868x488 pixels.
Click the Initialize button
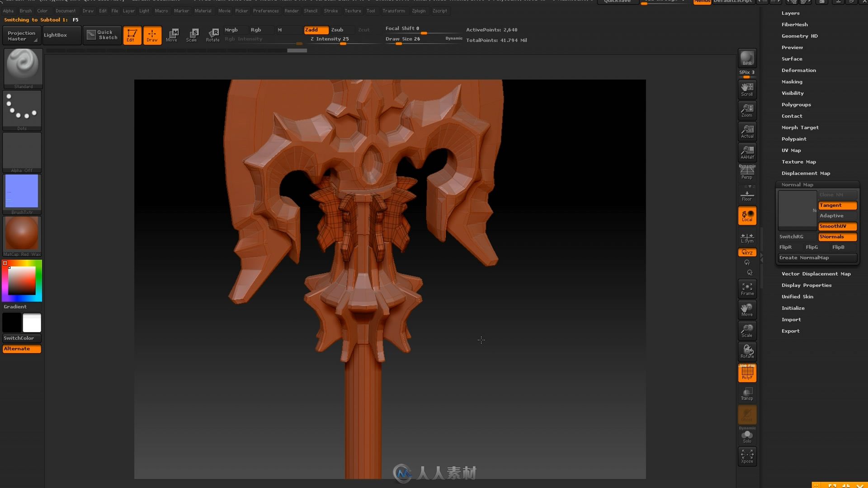pos(793,308)
